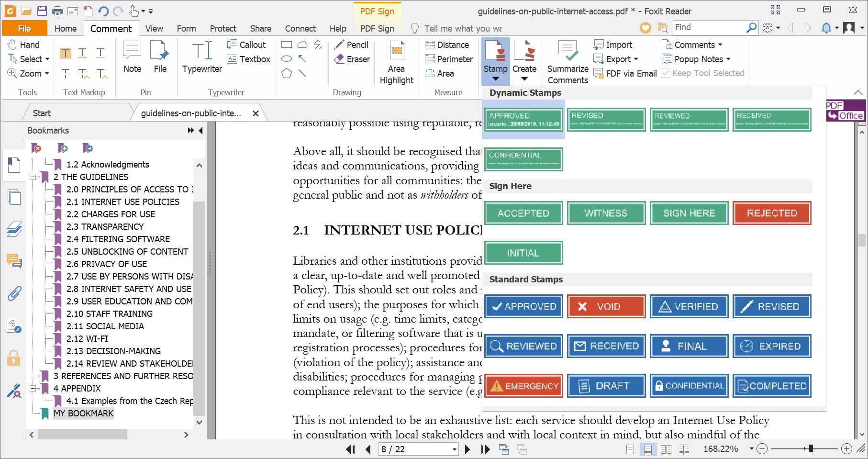The image size is (868, 459).
Task: Open the Security lock panel
Action: (x=14, y=358)
